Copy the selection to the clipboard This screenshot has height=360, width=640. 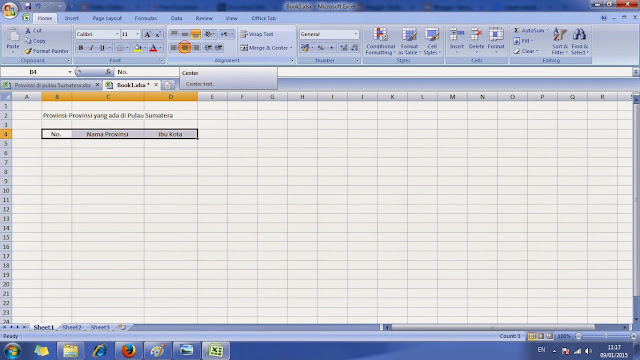click(x=35, y=41)
